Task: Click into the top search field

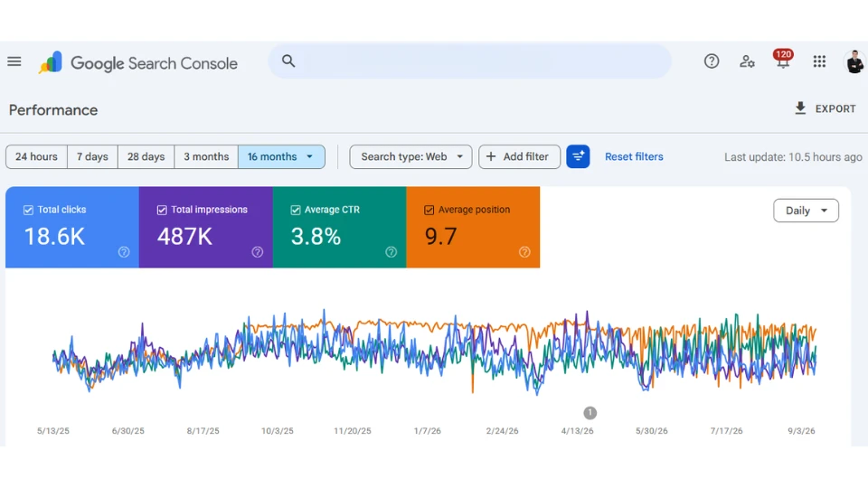Action: coord(470,61)
